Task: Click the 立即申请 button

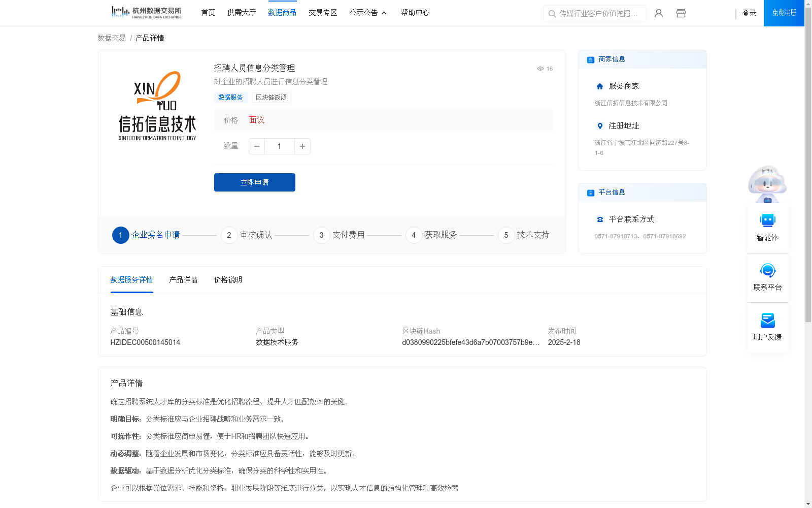Action: click(x=255, y=182)
